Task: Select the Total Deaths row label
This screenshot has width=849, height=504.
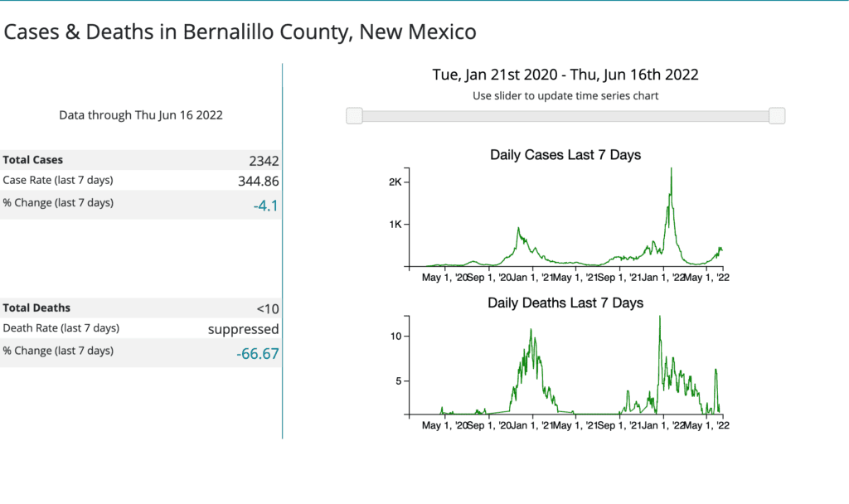Action: tap(36, 308)
